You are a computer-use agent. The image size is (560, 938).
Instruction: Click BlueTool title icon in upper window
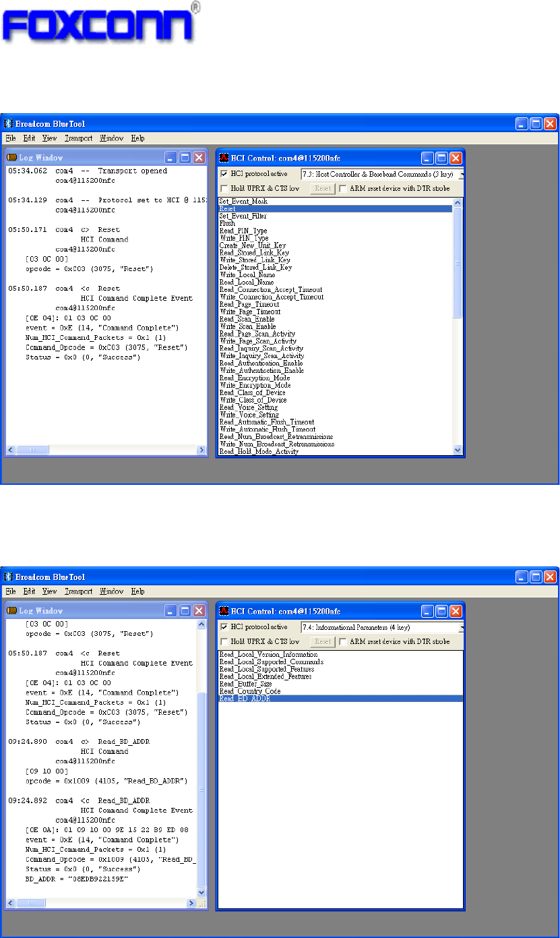(x=9, y=123)
